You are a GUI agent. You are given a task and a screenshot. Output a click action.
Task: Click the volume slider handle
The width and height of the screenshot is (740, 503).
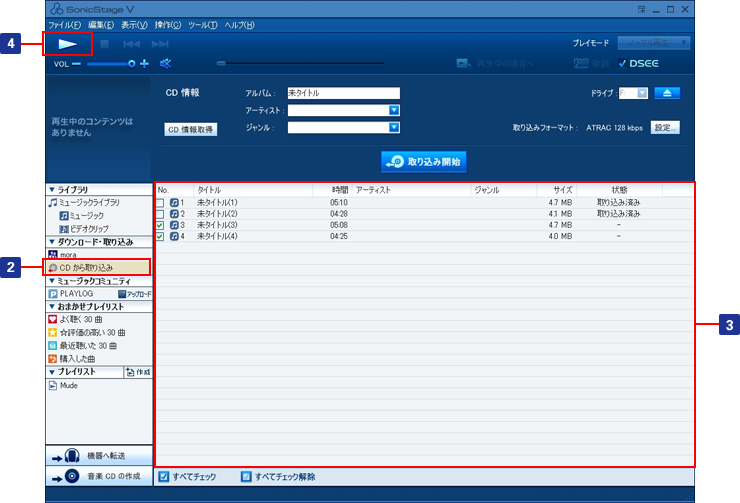[131, 63]
